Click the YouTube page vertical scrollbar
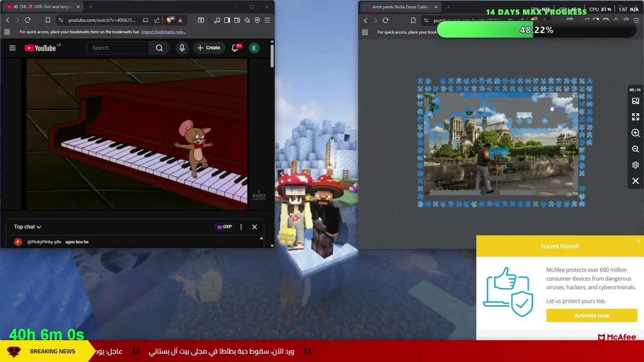 pyautogui.click(x=272, y=55)
